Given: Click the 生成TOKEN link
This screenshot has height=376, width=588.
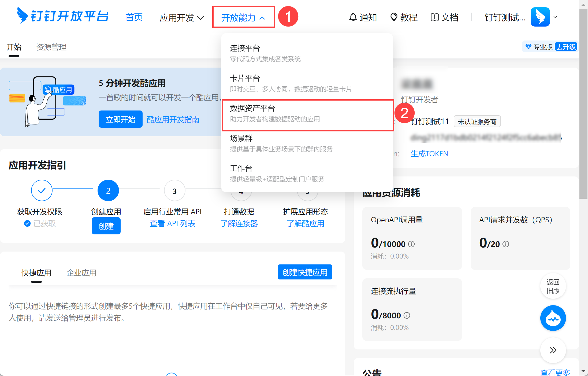Looking at the screenshot, I should click(429, 154).
